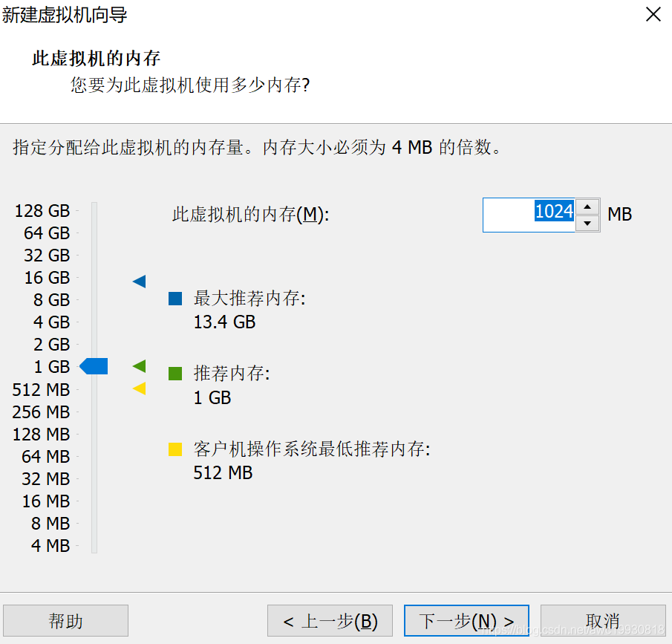672x644 pixels.
Task: Proceed with 下一步(N) button
Action: [x=467, y=620]
